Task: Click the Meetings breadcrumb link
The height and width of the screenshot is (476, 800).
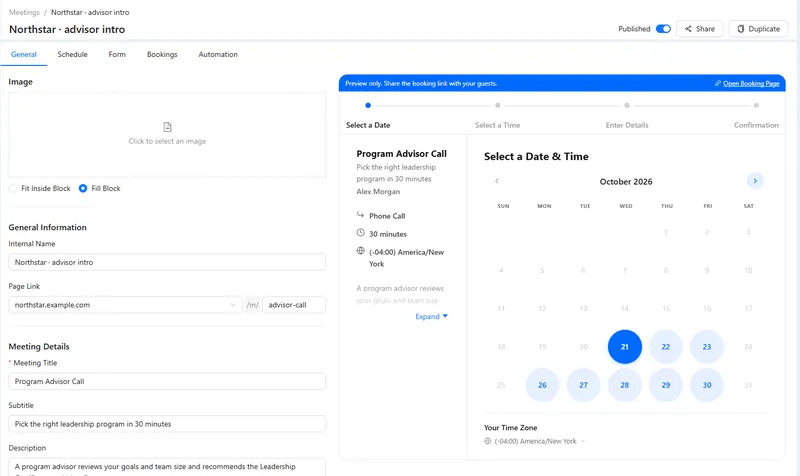Action: [x=24, y=12]
